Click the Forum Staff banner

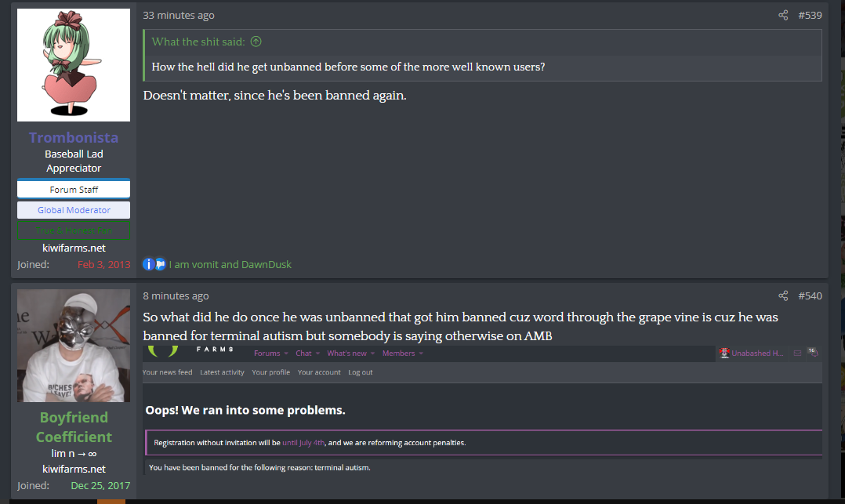pos(74,189)
